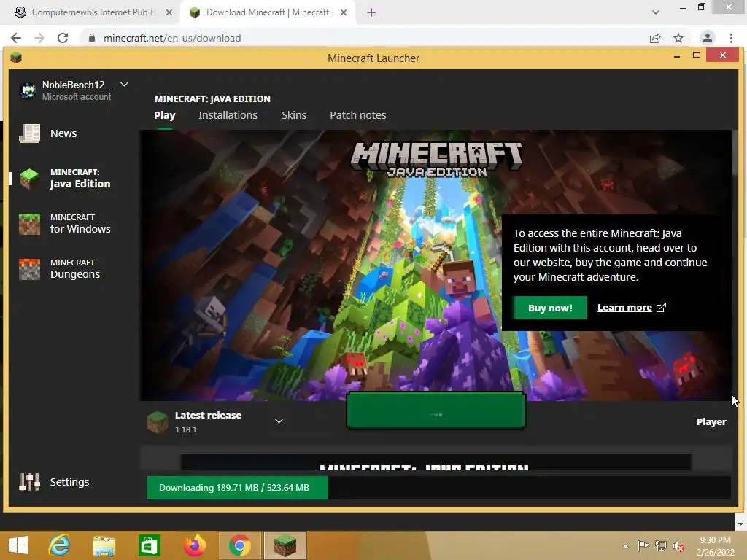Click the NobleBench account avatar
This screenshot has height=560, width=747.
pyautogui.click(x=28, y=90)
